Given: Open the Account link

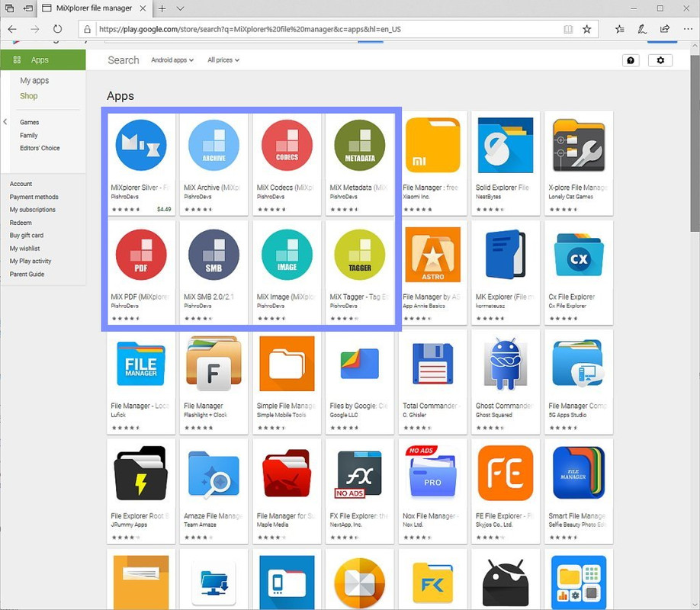Looking at the screenshot, I should [x=21, y=184].
